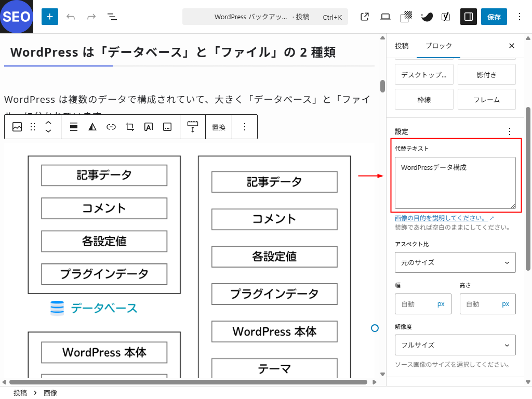This screenshot has height=399, width=532.
Task: Choose the デスクトップ... style button
Action: click(x=424, y=75)
